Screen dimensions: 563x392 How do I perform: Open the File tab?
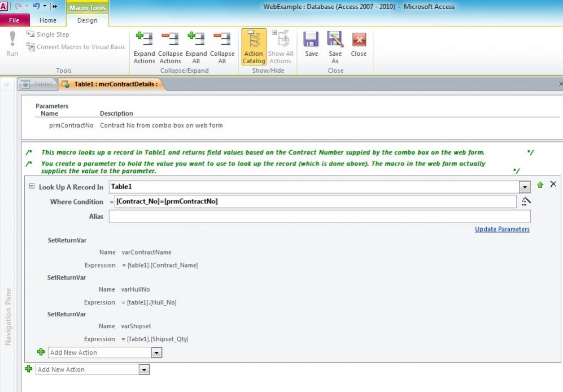[x=14, y=20]
